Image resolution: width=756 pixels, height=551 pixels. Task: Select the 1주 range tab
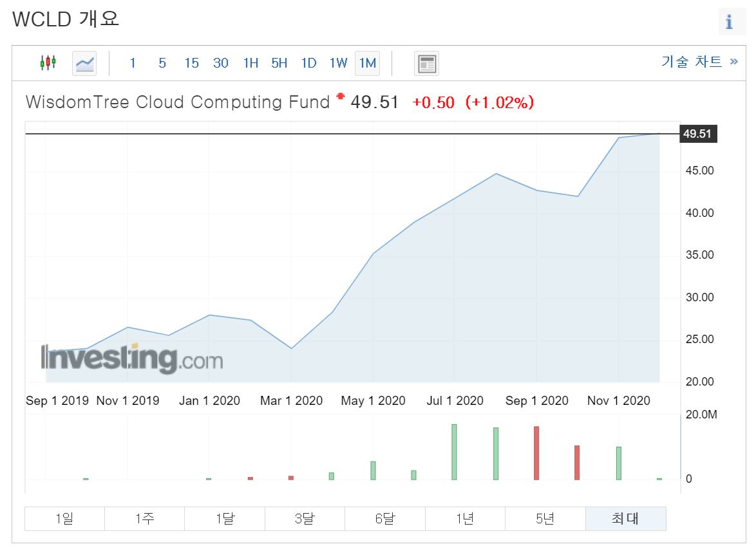[145, 519]
